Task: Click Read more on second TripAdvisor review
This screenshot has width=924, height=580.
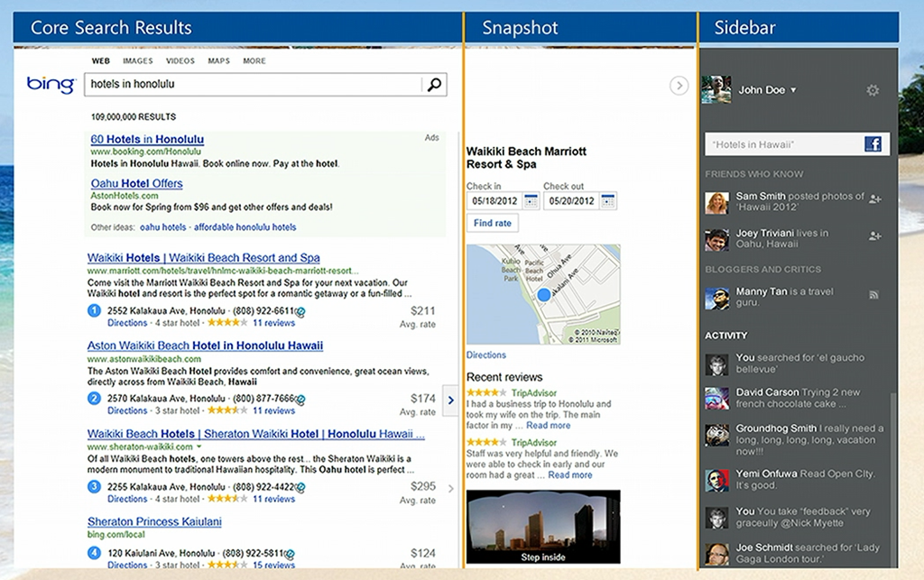Action: (570, 474)
